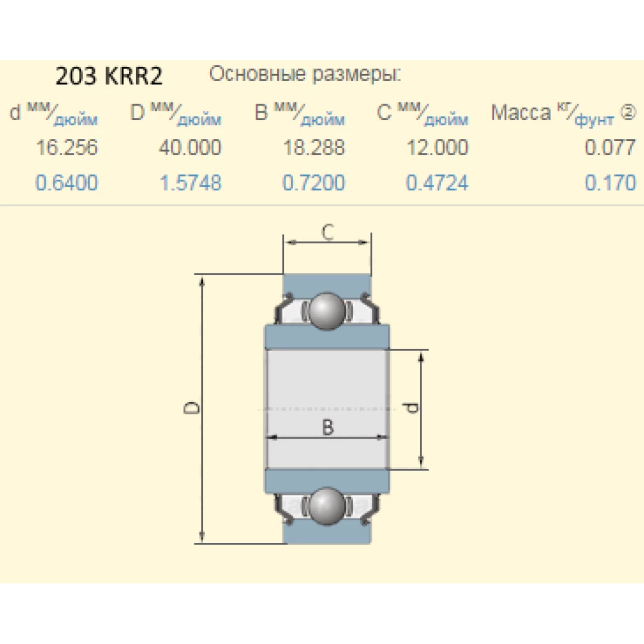This screenshot has height=644, width=644.
Task: Toggle the inch value 0.6400
Action: point(66,183)
